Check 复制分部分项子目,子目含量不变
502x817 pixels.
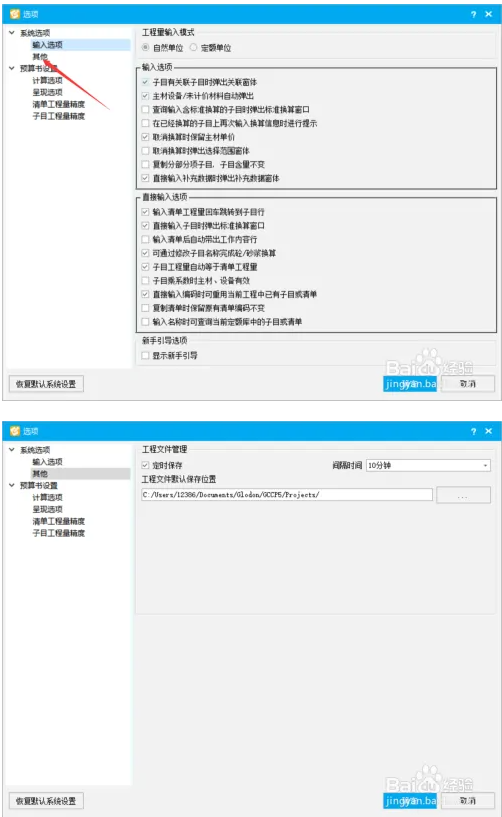point(145,165)
